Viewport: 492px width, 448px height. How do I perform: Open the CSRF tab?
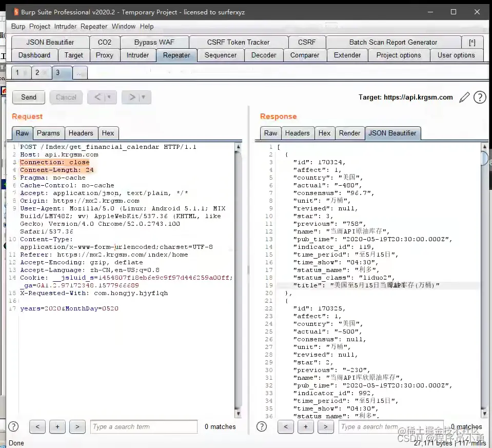(307, 43)
